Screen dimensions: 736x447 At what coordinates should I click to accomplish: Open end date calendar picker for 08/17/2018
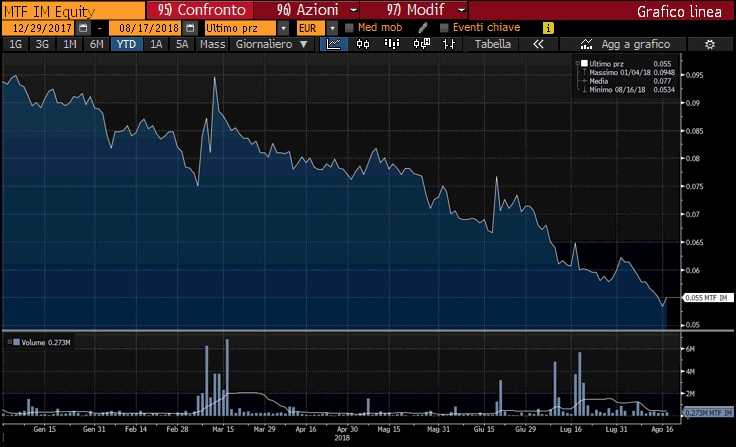click(x=190, y=28)
